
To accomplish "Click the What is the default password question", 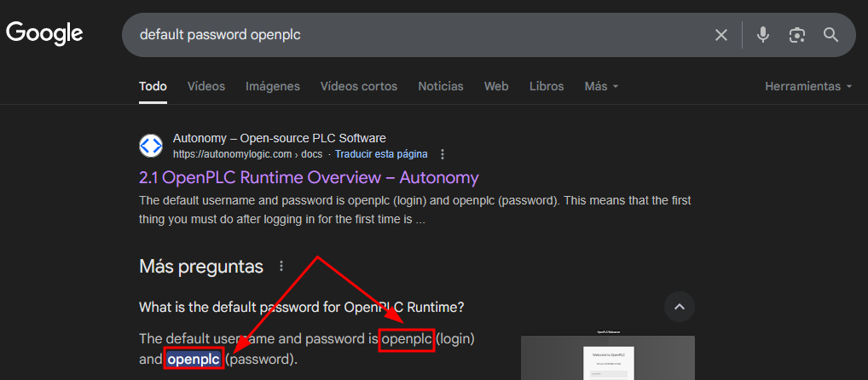I will point(302,307).
